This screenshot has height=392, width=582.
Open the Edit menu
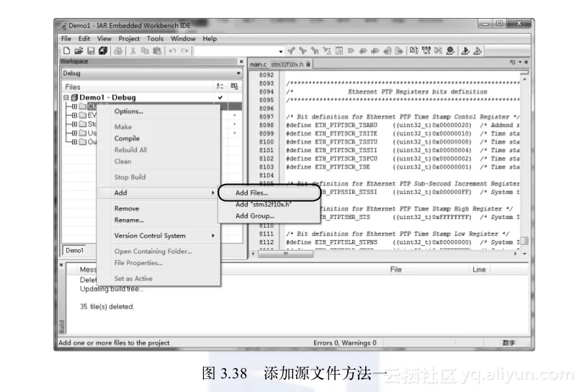pyautogui.click(x=84, y=39)
